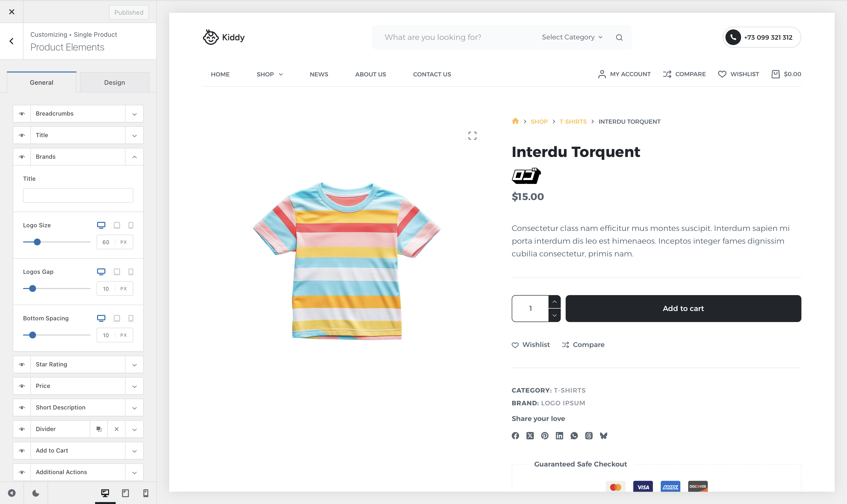Open the HOME menu item
The image size is (847, 504).
point(220,74)
